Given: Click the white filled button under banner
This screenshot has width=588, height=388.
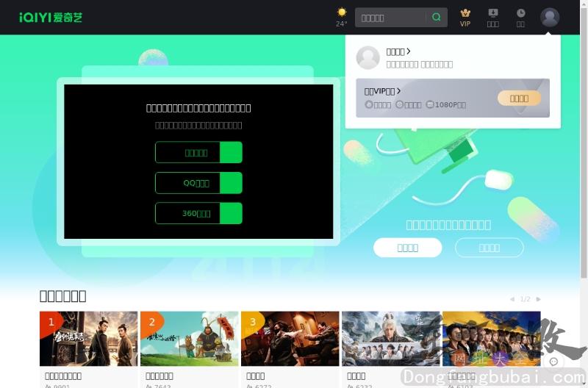Looking at the screenshot, I should click(407, 248).
